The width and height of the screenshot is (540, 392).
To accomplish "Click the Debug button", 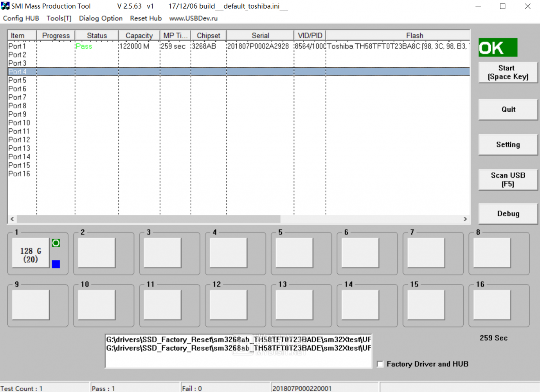I will 508,214.
